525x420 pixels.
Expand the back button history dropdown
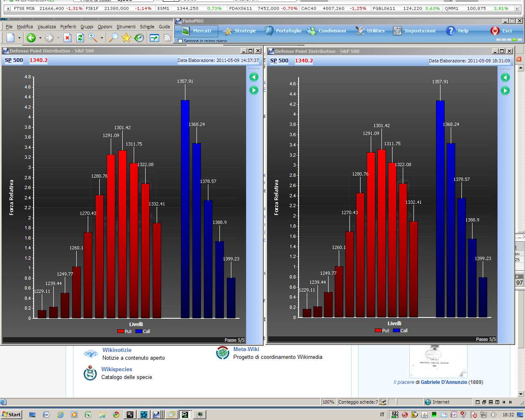40,38
